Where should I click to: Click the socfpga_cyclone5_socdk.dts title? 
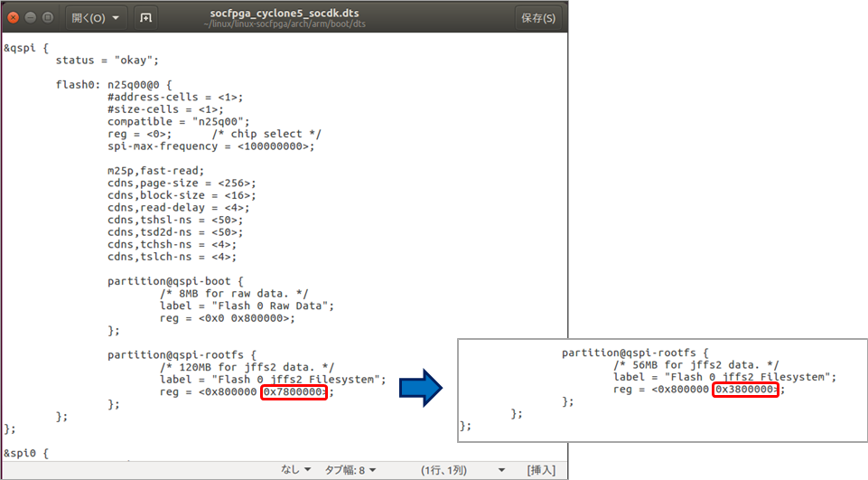283,13
